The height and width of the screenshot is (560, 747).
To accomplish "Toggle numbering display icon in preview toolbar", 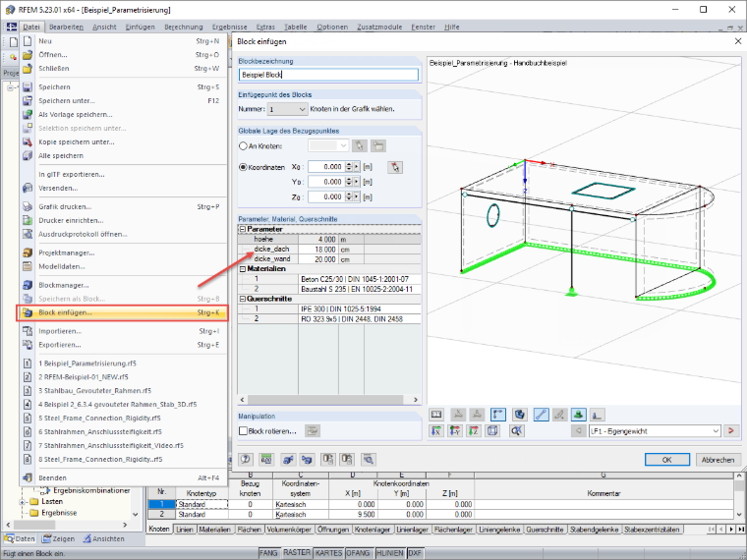I will [436, 415].
